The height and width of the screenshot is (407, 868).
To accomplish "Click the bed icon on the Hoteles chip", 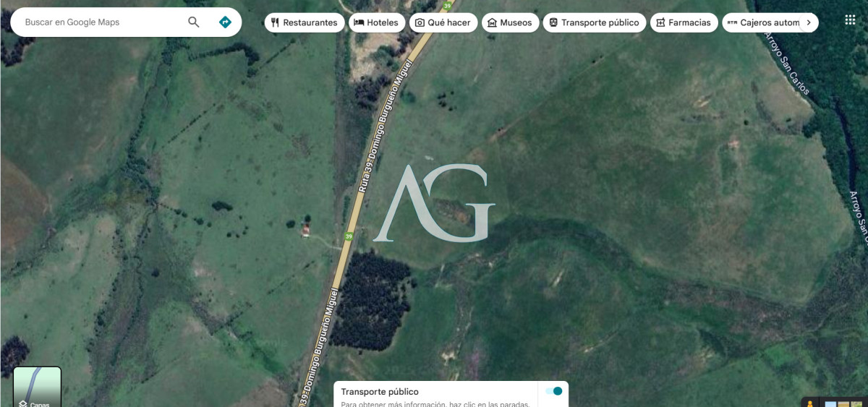I will click(359, 22).
